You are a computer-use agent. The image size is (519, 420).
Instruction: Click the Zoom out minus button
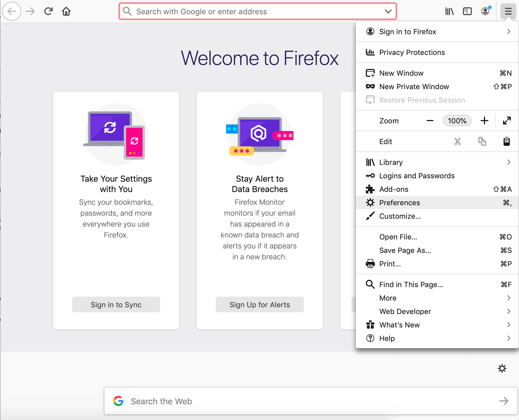pos(430,121)
